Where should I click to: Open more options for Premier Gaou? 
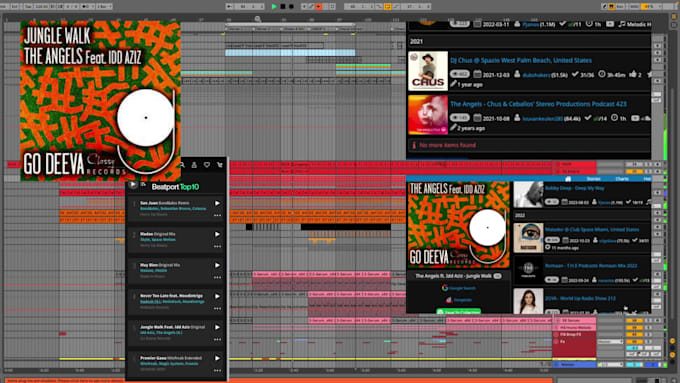click(217, 370)
